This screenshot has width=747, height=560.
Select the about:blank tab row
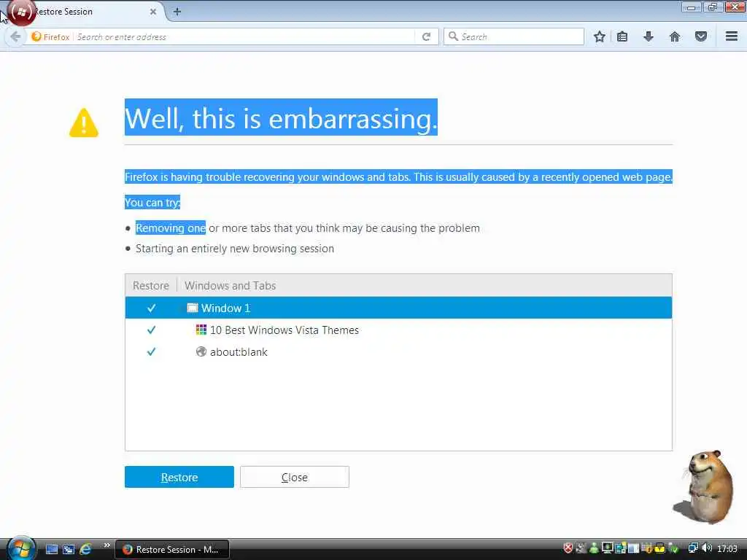399,352
